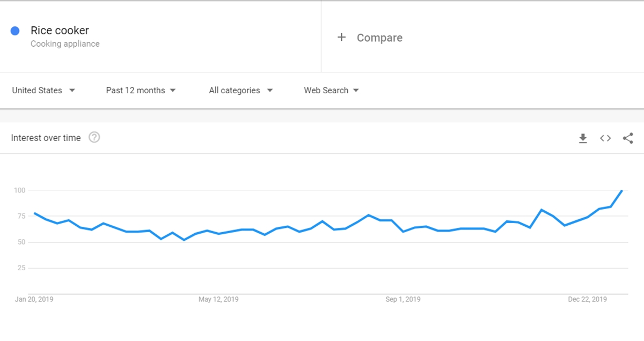Image resolution: width=644 pixels, height=341 pixels.
Task: Open help icon beside Interest over time
Action: coord(94,138)
